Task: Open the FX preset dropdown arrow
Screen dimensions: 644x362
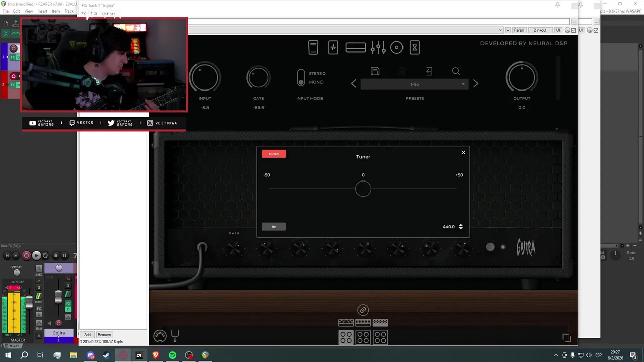Action: 500,30
